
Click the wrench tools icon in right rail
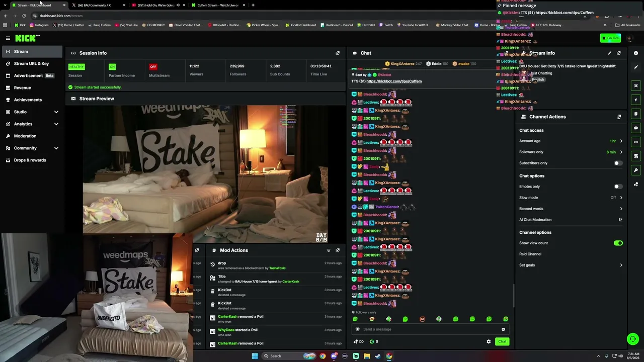click(x=636, y=170)
